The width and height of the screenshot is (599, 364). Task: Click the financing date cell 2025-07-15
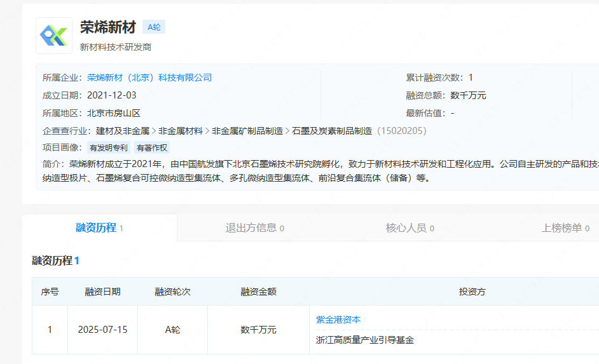pyautogui.click(x=102, y=330)
